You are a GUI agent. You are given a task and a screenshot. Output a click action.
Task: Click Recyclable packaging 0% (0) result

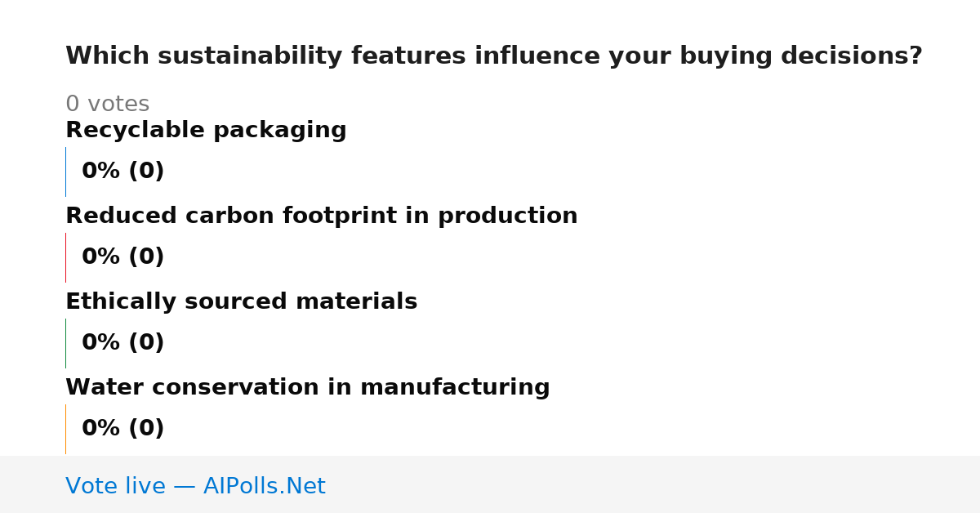[122, 172]
